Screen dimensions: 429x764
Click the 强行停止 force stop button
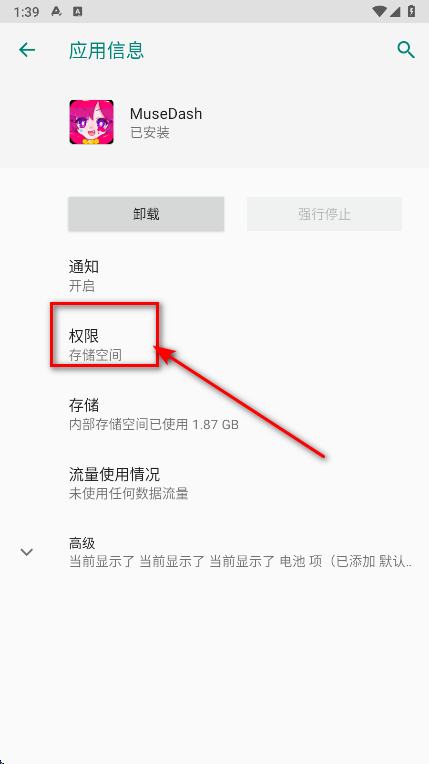pos(324,214)
